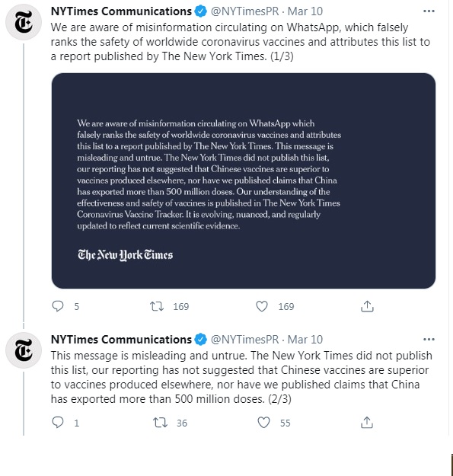The image size is (453, 476).
Task: Open the NYTimes Communications name on second tweet
Action: point(121,340)
